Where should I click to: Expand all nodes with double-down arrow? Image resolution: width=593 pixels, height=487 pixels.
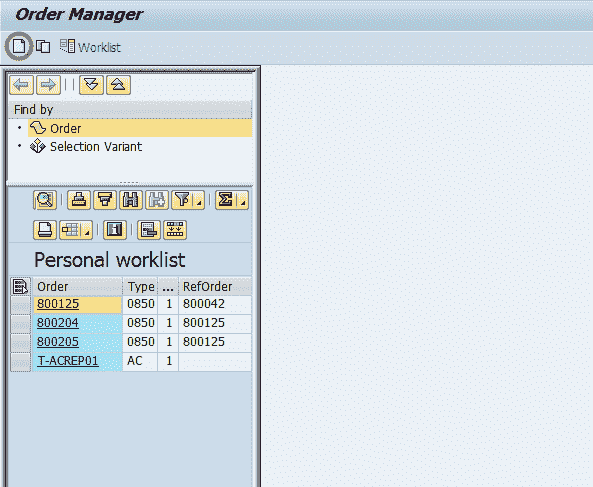92,85
